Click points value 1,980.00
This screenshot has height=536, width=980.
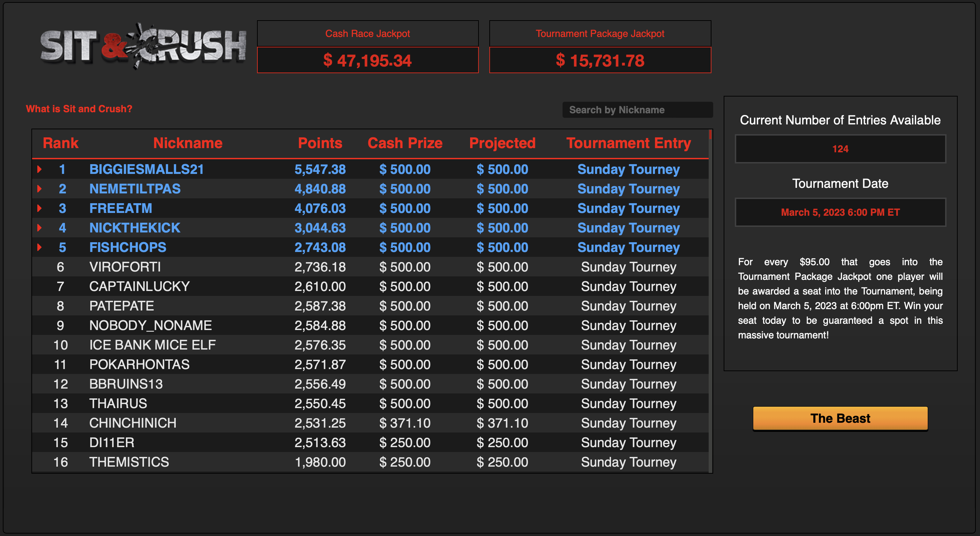tap(320, 462)
